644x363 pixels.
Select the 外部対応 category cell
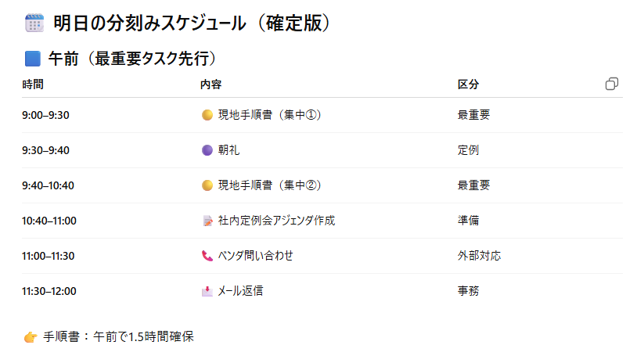click(479, 256)
